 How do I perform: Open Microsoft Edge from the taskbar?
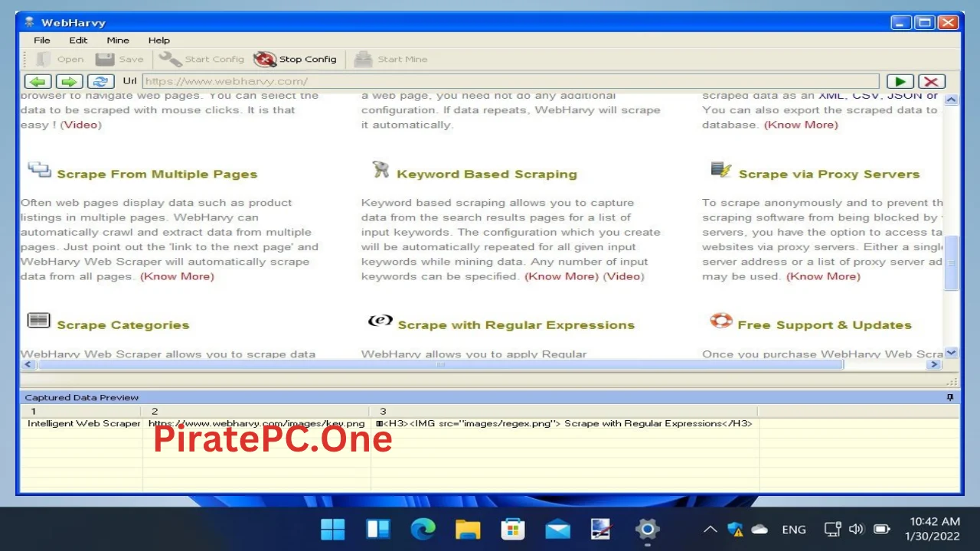point(423,529)
